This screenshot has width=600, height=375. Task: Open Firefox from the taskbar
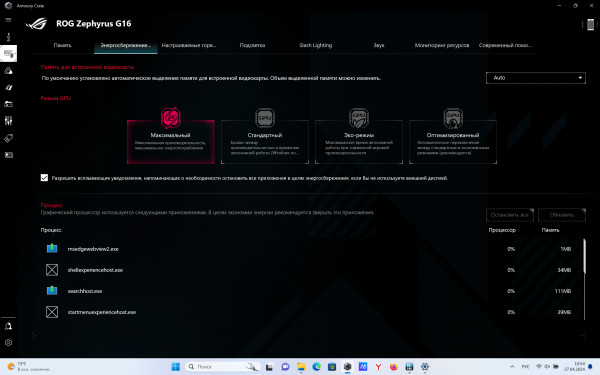[x=394, y=367]
